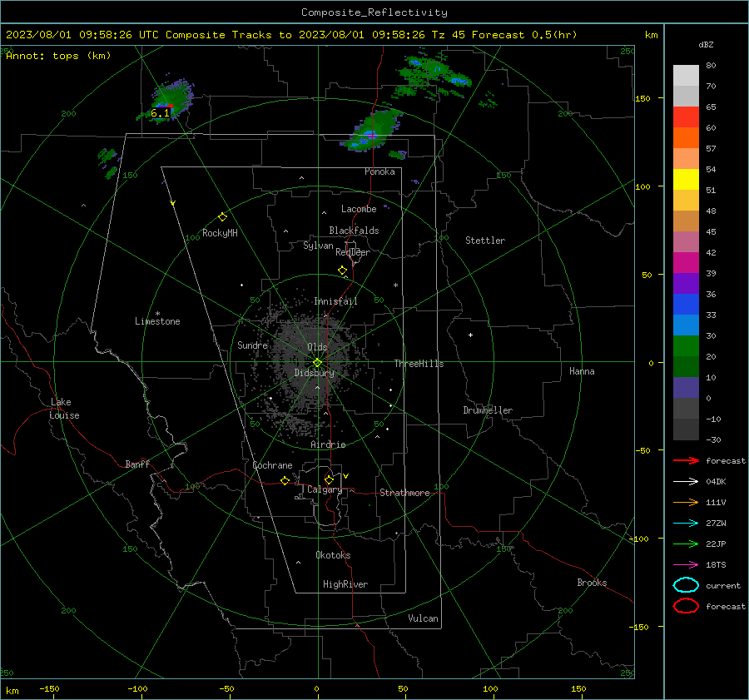Click the Airdrie city label
This screenshot has height=700, width=749.
(328, 444)
